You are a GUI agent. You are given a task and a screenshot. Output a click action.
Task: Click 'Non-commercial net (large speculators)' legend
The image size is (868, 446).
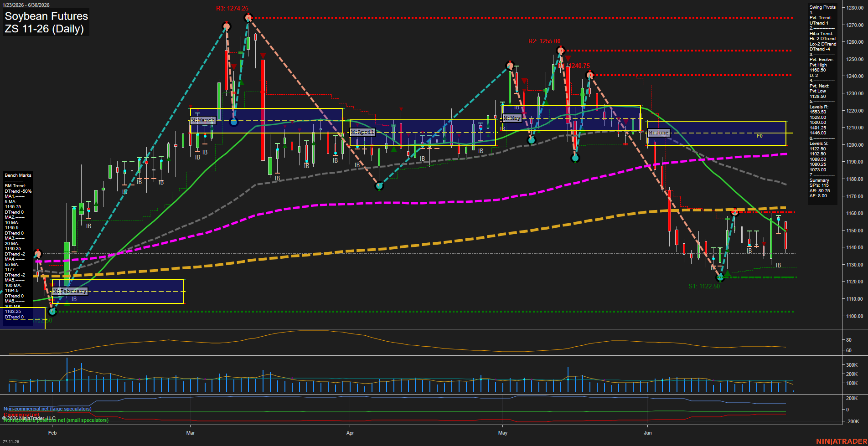pos(47,409)
